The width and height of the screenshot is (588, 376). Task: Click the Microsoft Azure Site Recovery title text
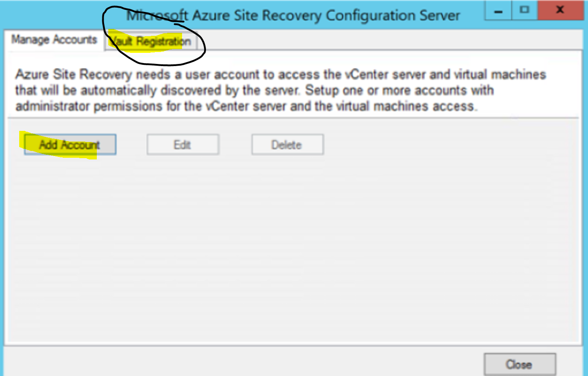[x=293, y=16]
